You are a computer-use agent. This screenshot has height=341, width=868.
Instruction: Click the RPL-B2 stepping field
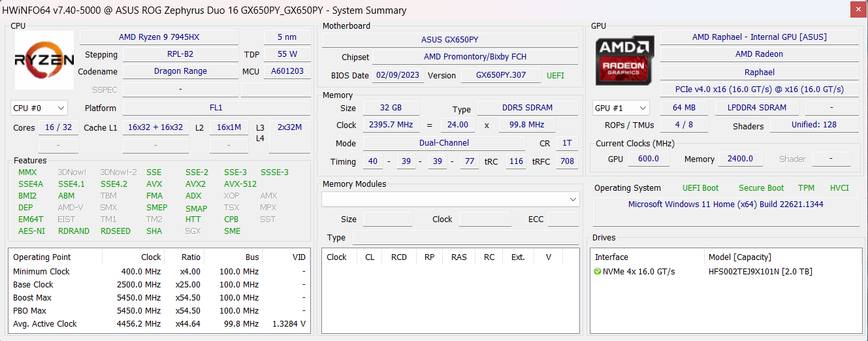[180, 54]
